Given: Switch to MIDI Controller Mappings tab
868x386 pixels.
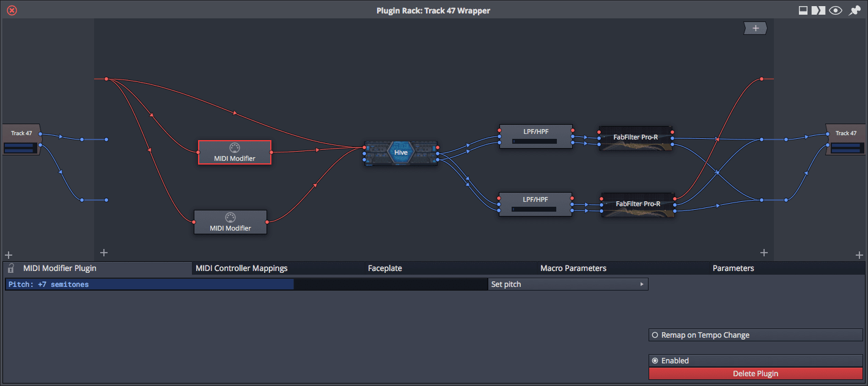Looking at the screenshot, I should (x=241, y=269).
